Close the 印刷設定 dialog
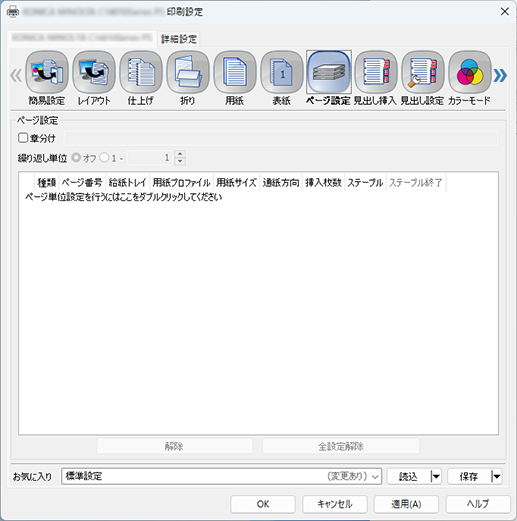 tap(505, 12)
